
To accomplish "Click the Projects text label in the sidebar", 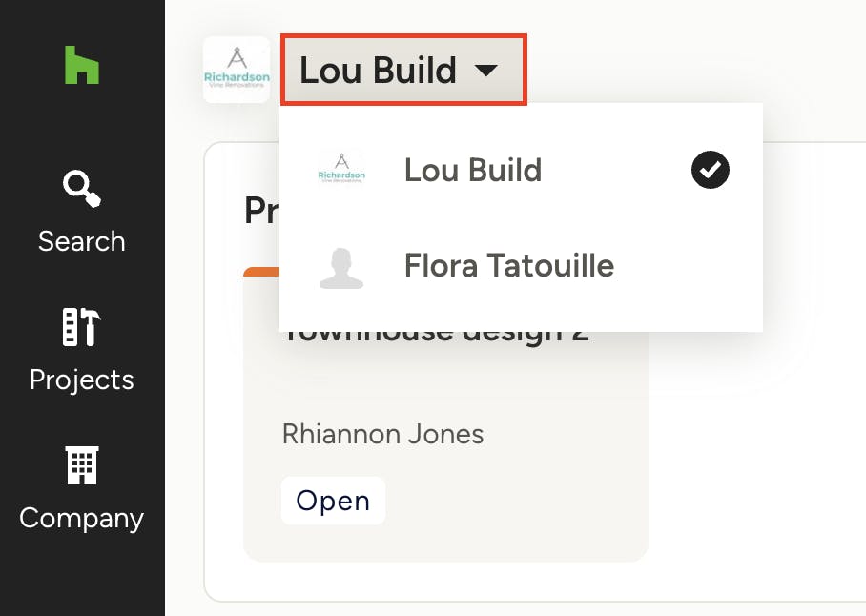I will point(82,380).
